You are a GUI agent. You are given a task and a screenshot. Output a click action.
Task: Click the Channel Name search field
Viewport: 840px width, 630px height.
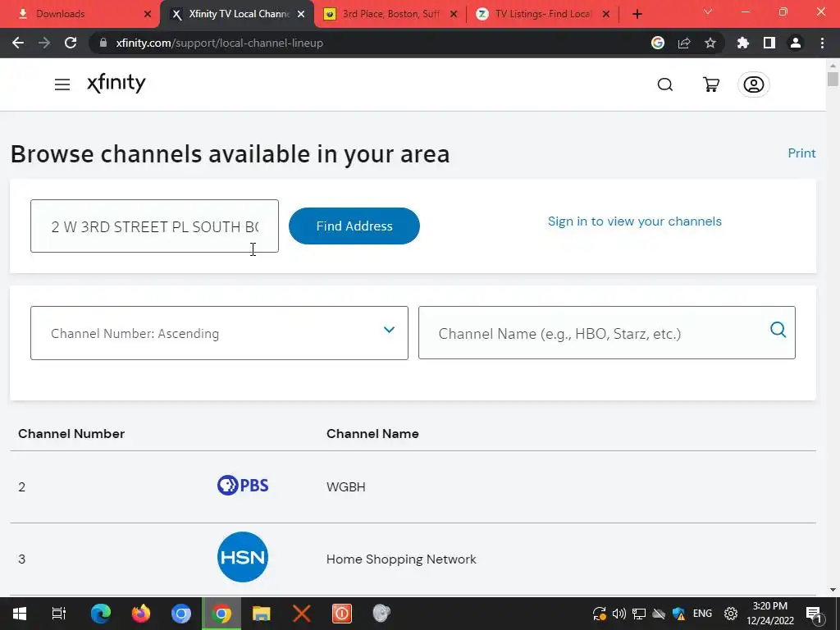click(x=606, y=333)
